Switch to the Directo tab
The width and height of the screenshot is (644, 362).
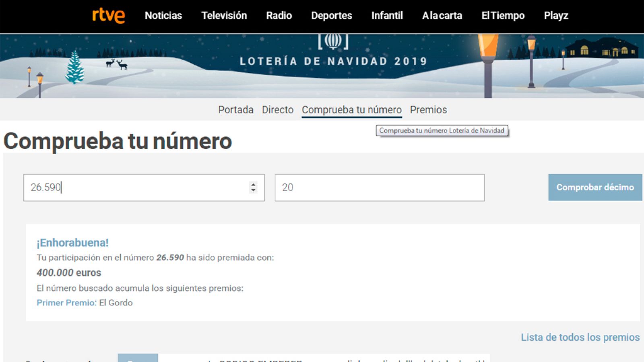(x=277, y=109)
